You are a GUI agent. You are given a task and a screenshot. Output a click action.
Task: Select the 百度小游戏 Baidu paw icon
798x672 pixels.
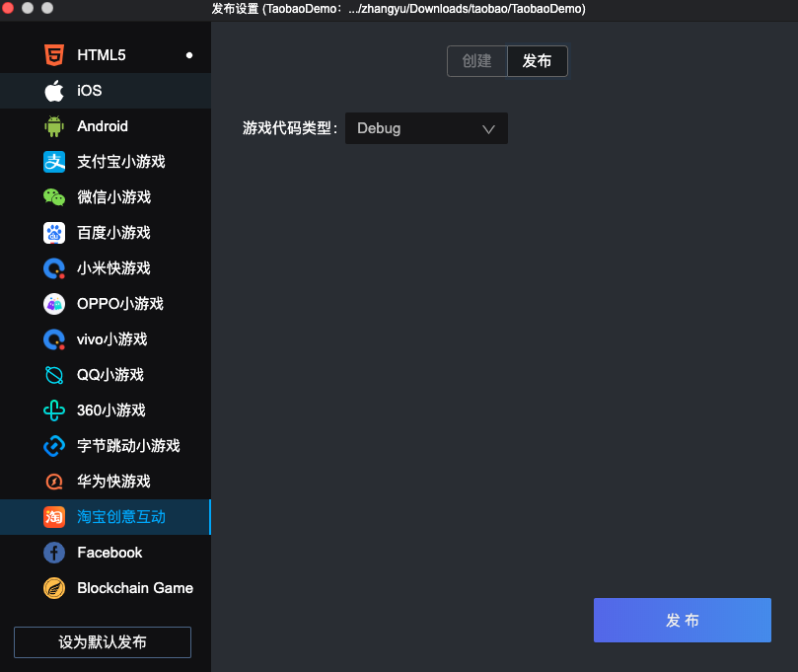tap(54, 233)
